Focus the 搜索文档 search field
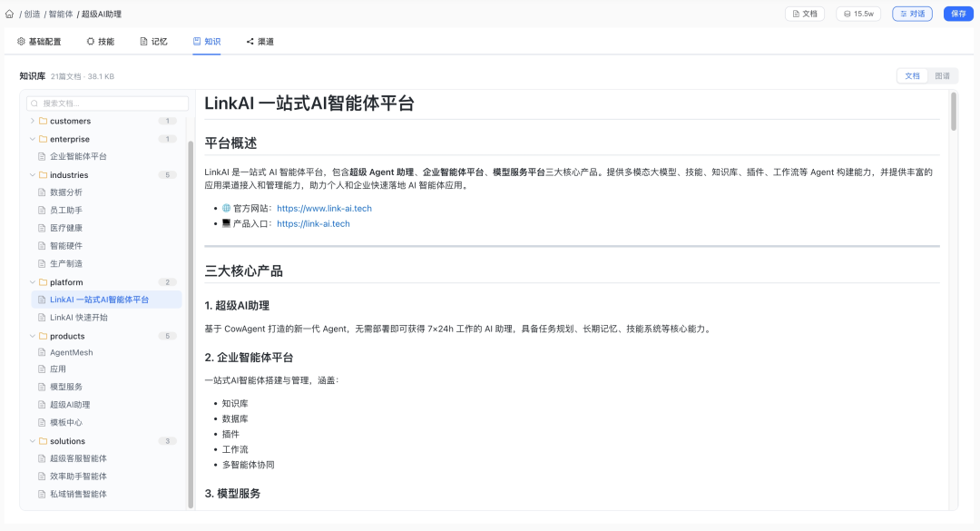 pyautogui.click(x=107, y=103)
